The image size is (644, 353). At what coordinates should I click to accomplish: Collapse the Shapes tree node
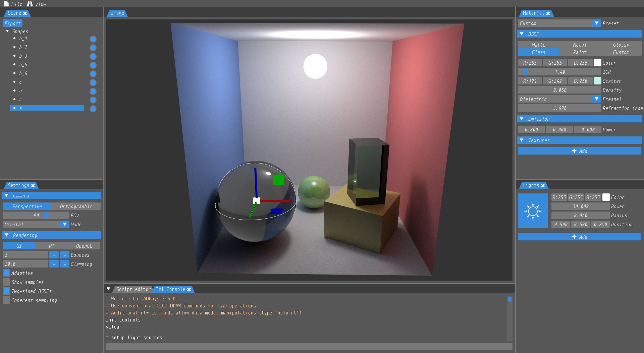point(7,31)
